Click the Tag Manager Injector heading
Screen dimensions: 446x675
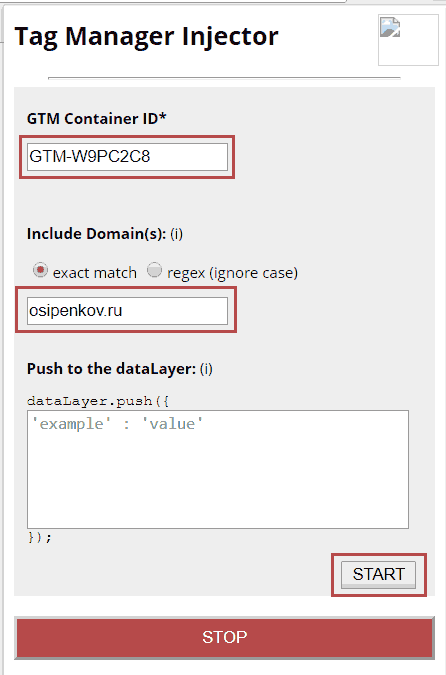coord(146,37)
